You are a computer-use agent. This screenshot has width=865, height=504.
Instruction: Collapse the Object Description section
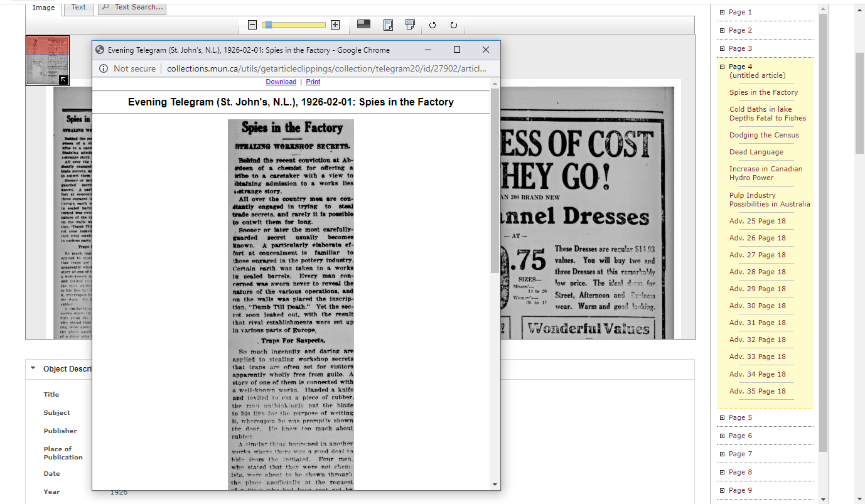pyautogui.click(x=33, y=369)
